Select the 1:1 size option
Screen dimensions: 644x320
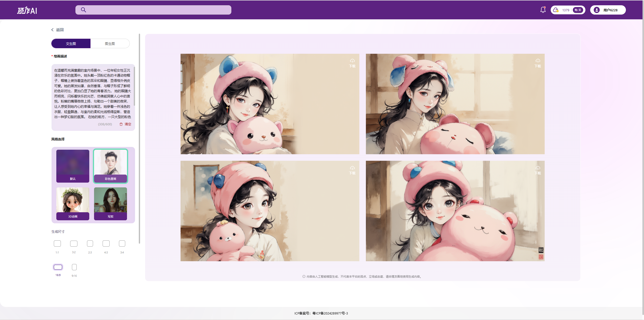(57, 244)
